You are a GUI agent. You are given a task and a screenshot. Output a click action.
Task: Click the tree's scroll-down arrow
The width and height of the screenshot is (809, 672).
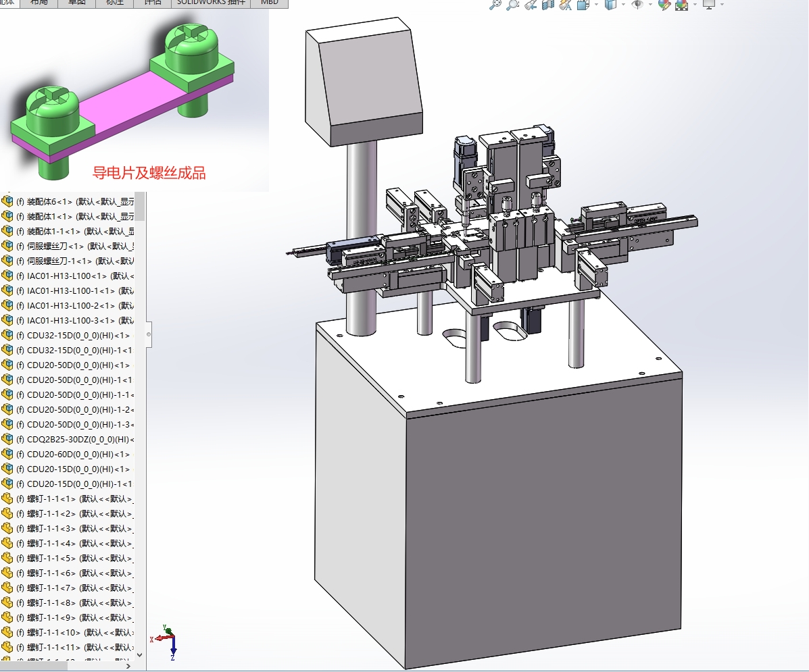[139, 655]
